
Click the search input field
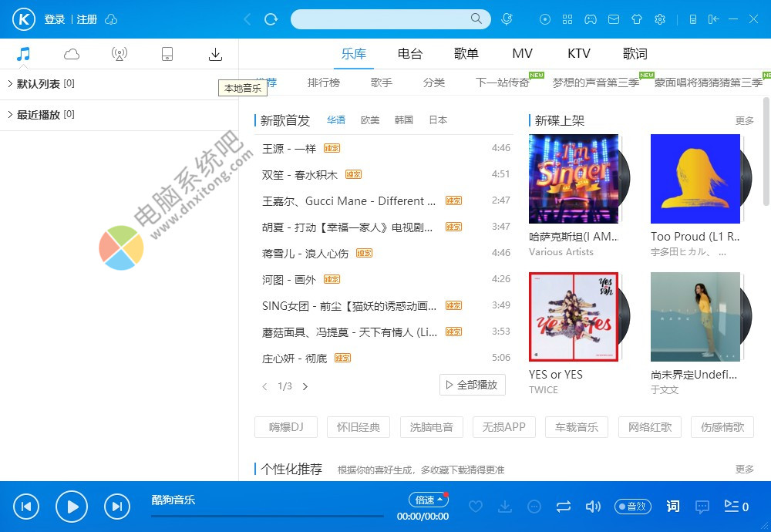point(391,19)
